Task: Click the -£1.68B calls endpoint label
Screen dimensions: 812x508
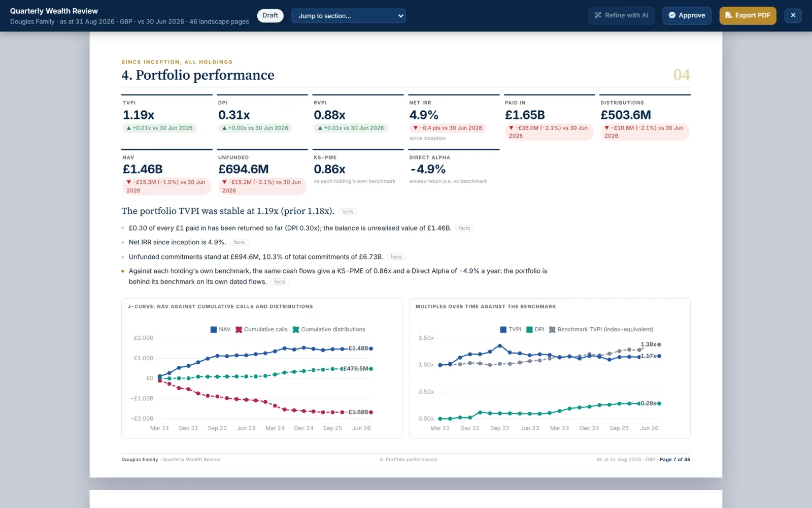Action: click(357, 412)
